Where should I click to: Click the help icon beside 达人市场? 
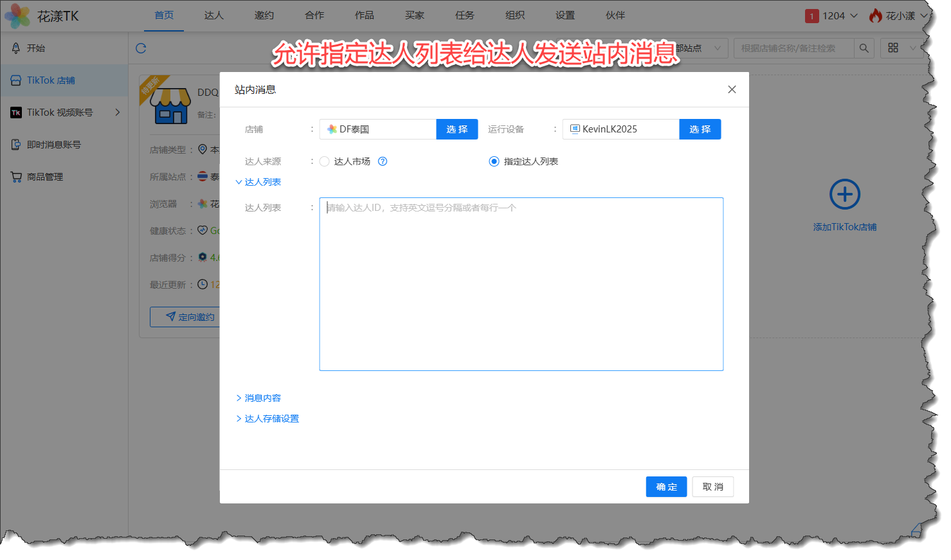(x=383, y=161)
